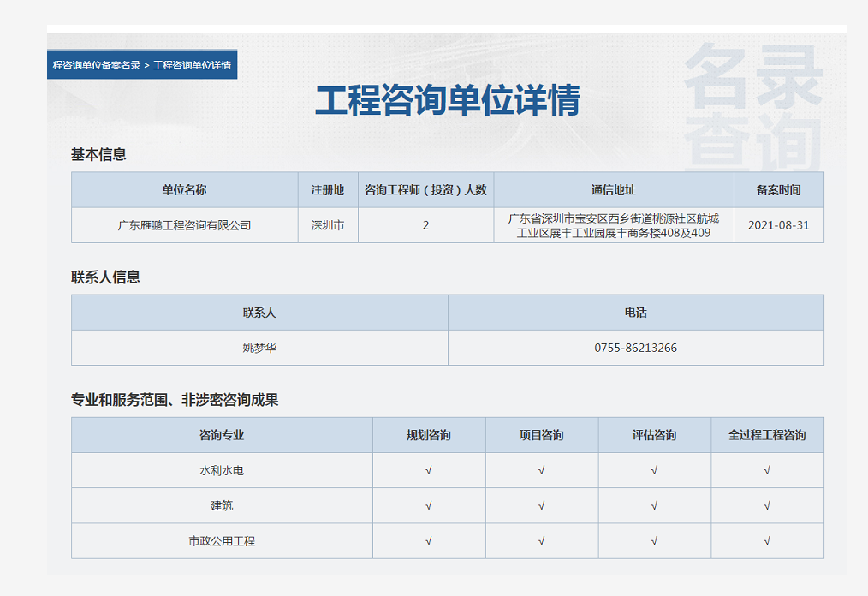The image size is (868, 596).
Task: Select the registration city 深圳市
Action: coord(328,224)
